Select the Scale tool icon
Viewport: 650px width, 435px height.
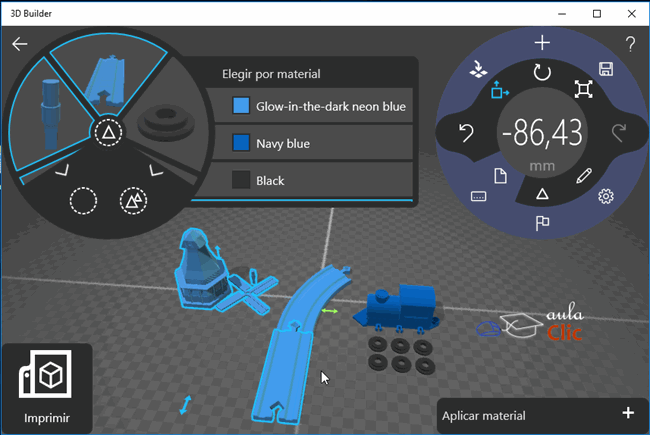point(583,89)
